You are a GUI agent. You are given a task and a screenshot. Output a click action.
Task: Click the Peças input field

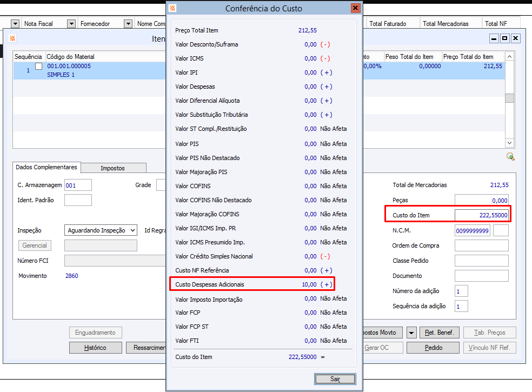pyautogui.click(x=481, y=200)
